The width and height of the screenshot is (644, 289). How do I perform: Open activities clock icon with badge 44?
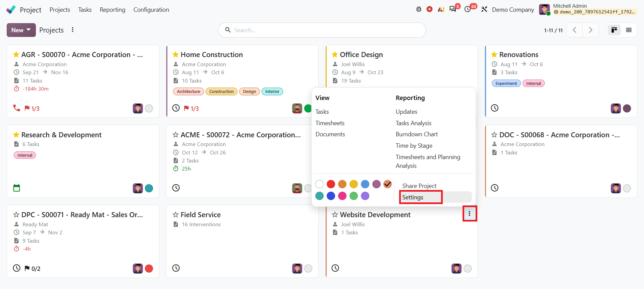point(468,9)
